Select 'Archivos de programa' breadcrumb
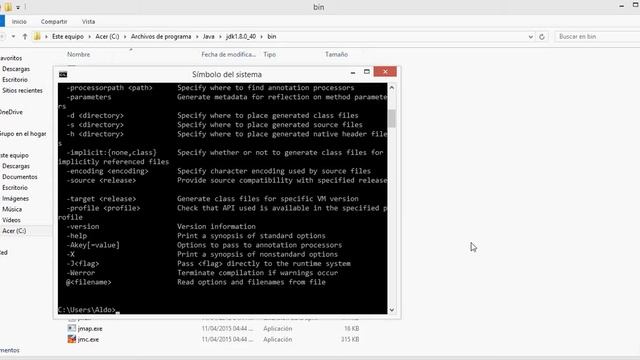The image size is (640, 360). click(x=161, y=37)
